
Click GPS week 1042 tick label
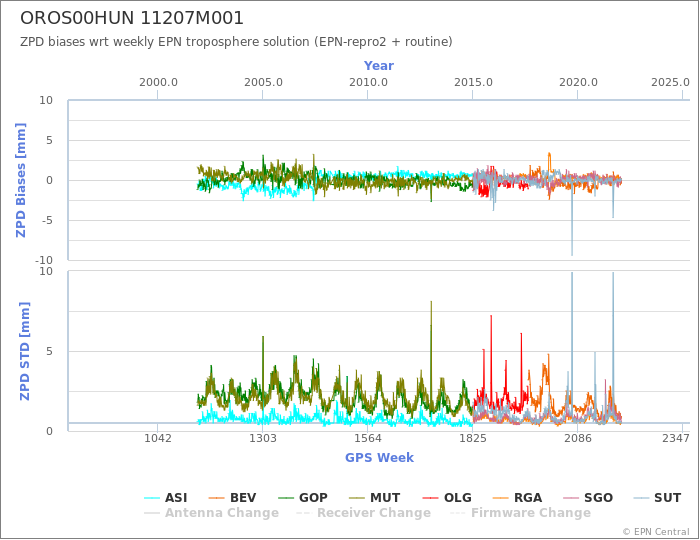pyautogui.click(x=158, y=438)
